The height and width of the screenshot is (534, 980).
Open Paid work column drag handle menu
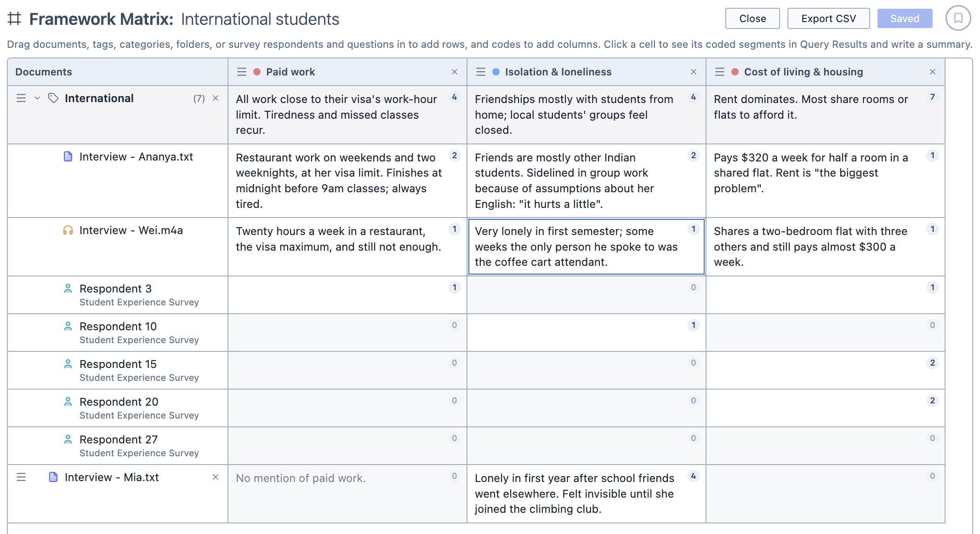pos(242,72)
